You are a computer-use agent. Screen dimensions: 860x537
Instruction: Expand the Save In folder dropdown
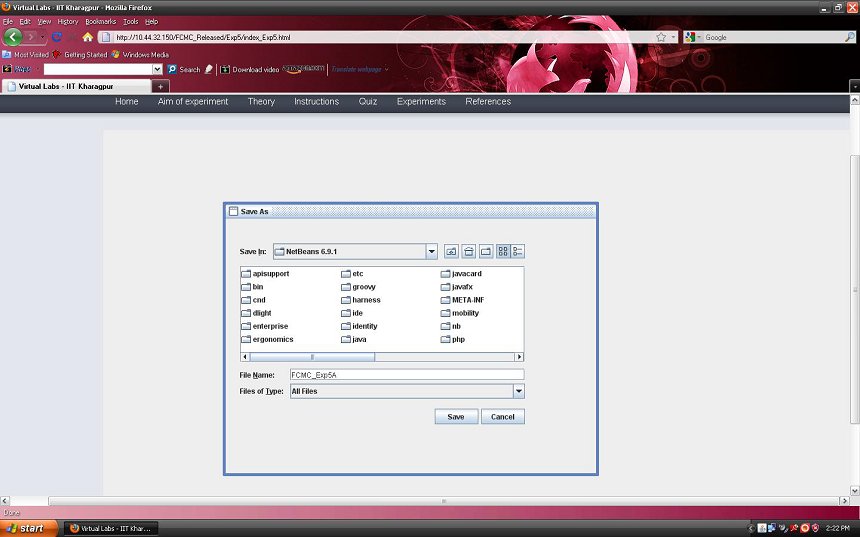(x=432, y=251)
